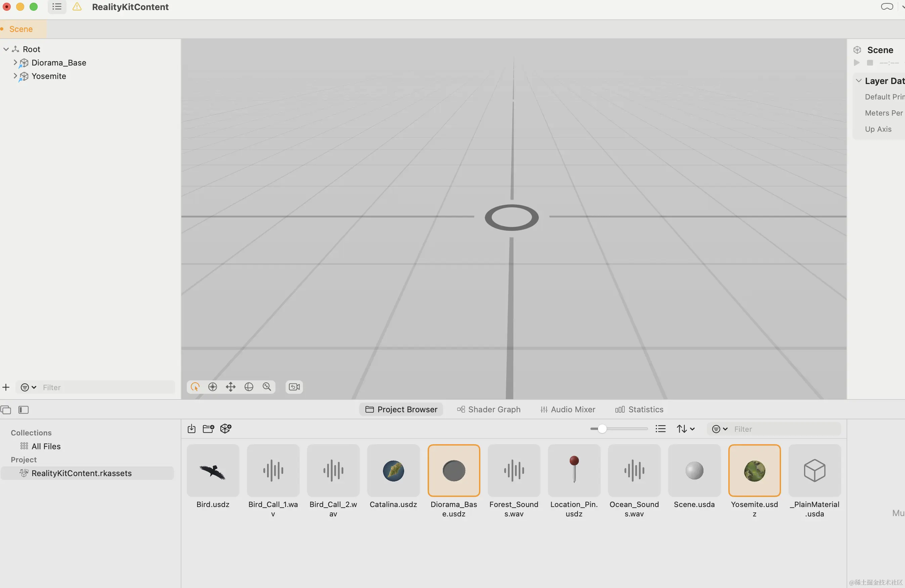Select the Catalina.usdz thumbnail
Viewport: 905px width, 588px height.
pyautogui.click(x=393, y=470)
